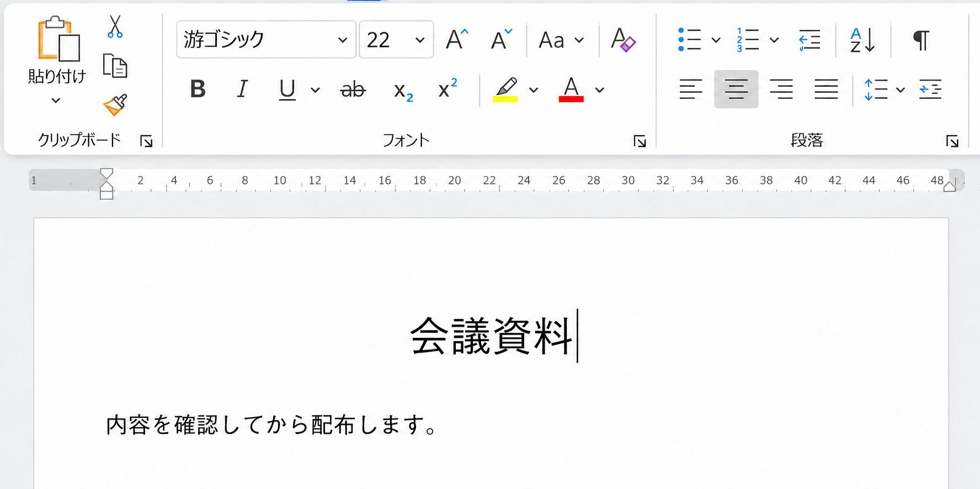Apply superscript formatting
This screenshot has width=980, height=489.
click(448, 88)
